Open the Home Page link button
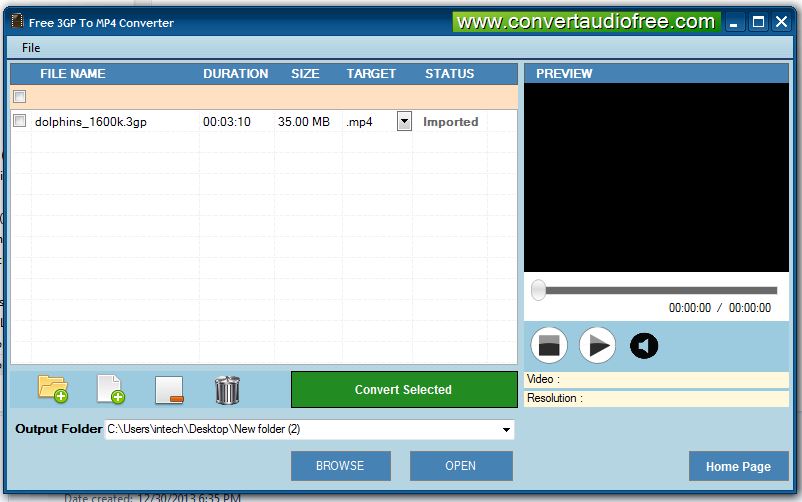Image resolution: width=802 pixels, height=502 pixels. [738, 466]
